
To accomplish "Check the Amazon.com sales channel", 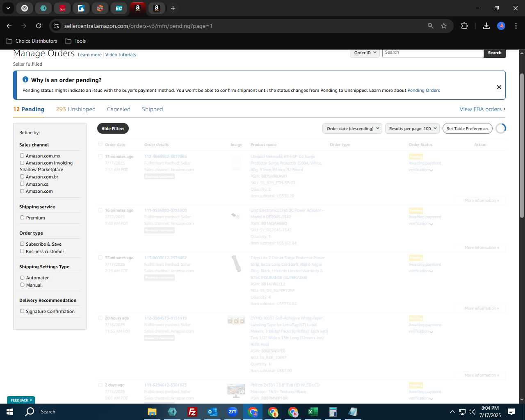I will (22, 191).
